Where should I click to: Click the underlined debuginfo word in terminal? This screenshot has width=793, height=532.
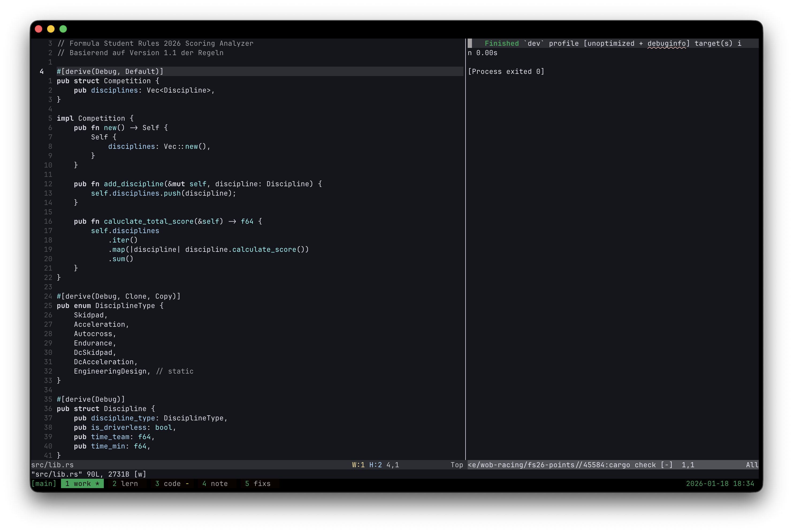pyautogui.click(x=666, y=43)
